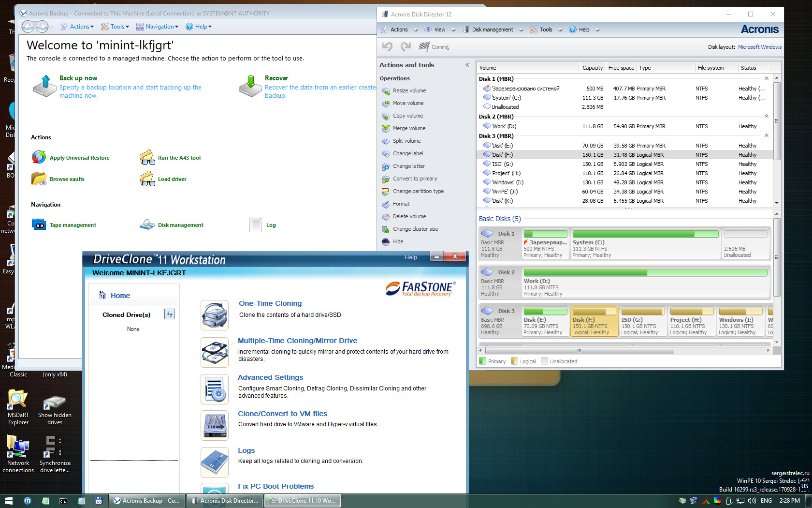
Task: Open the Tools menu in Disk Director
Action: 546,30
